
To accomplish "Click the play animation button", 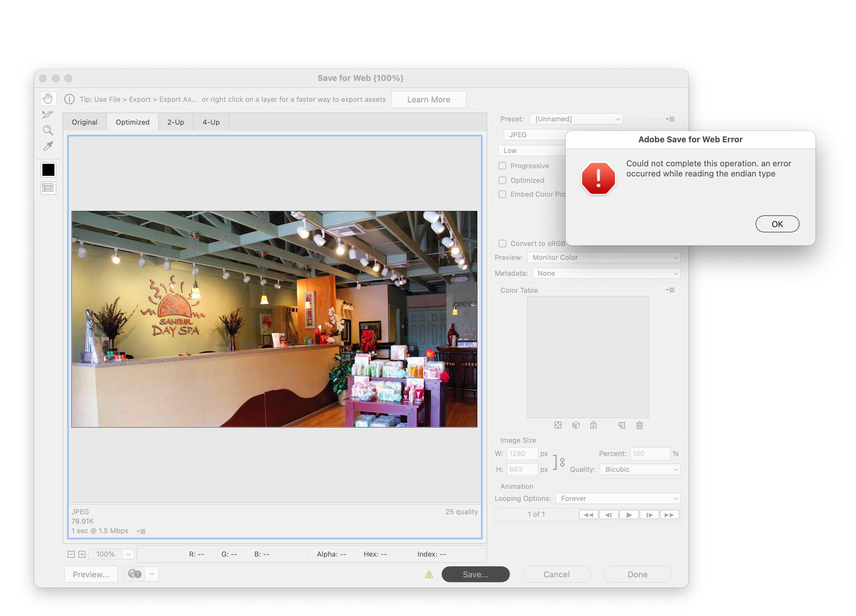I will (x=629, y=515).
